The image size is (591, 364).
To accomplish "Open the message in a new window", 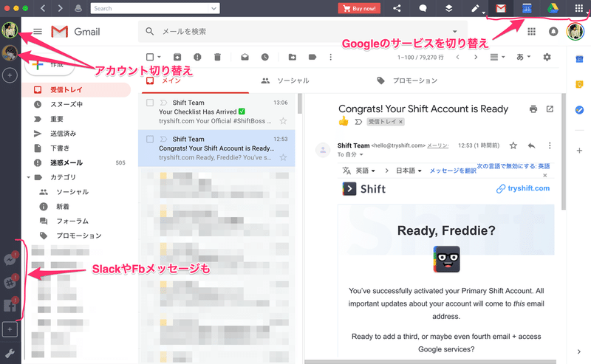I will (550, 109).
